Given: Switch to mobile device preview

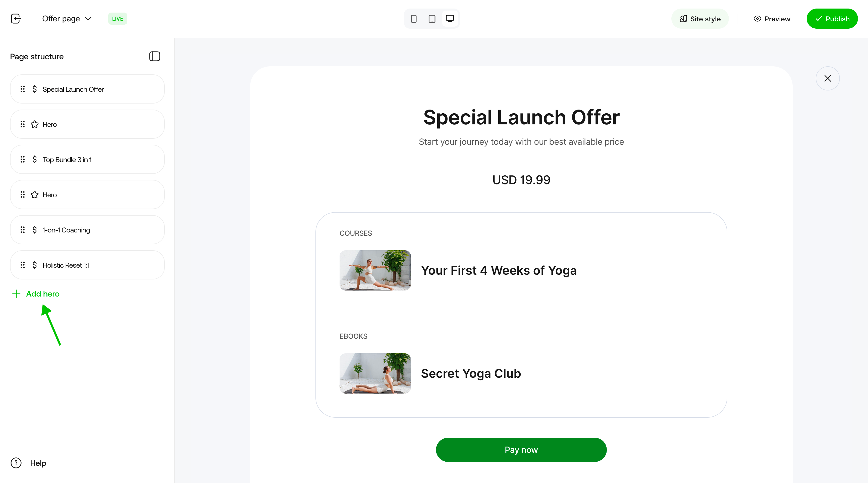Looking at the screenshot, I should pos(414,19).
